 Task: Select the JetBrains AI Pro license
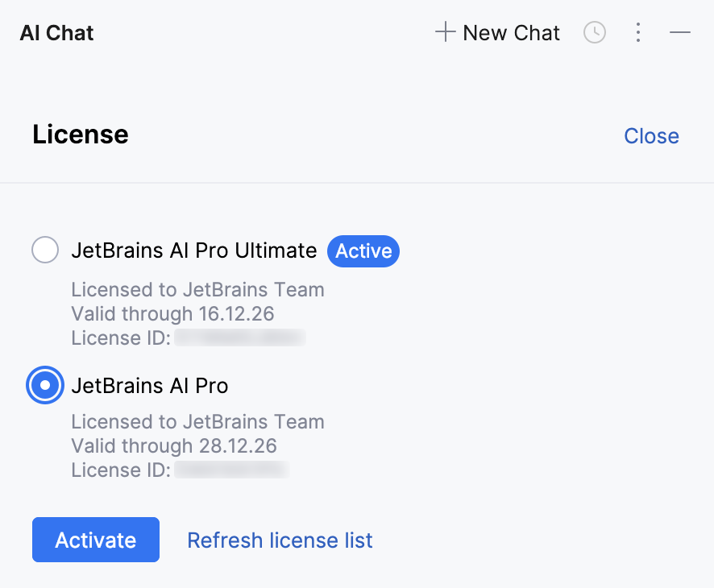point(44,385)
